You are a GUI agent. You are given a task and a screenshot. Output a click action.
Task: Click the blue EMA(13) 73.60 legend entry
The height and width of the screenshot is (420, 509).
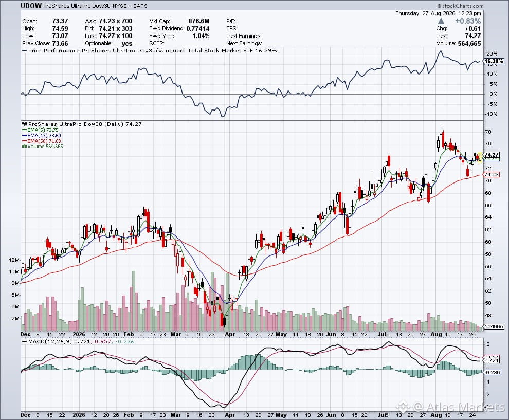click(42, 135)
